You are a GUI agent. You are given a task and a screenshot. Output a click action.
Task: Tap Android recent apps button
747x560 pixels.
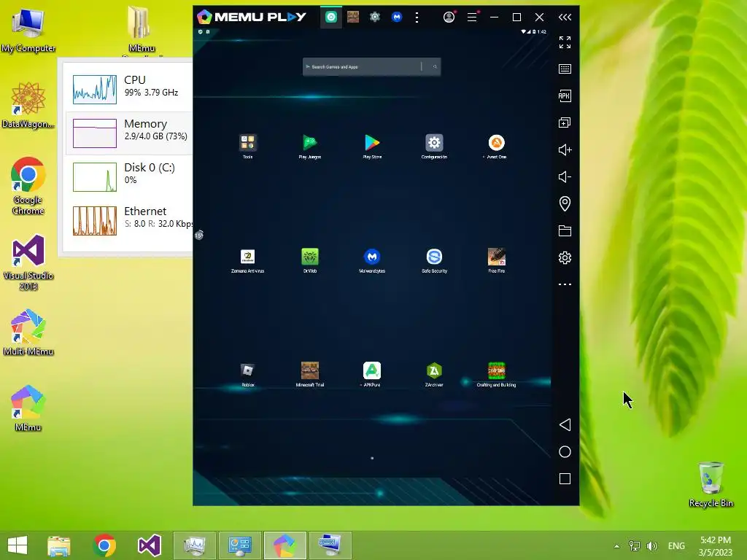click(565, 478)
